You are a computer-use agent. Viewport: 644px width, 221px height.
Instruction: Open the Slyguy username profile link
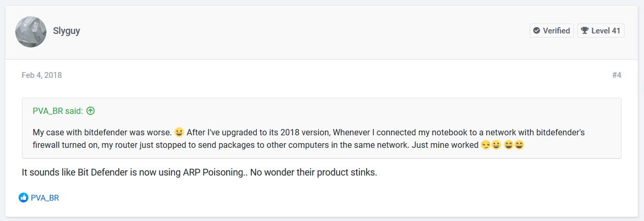[66, 31]
